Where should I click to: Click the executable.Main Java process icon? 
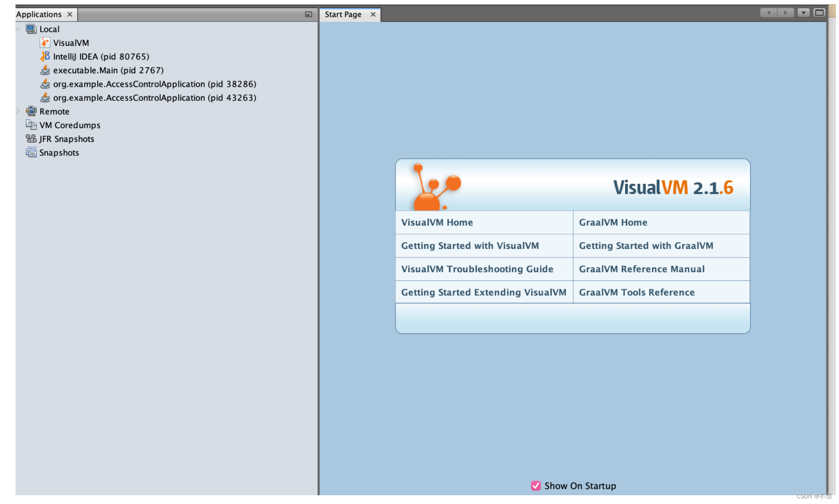pos(45,70)
